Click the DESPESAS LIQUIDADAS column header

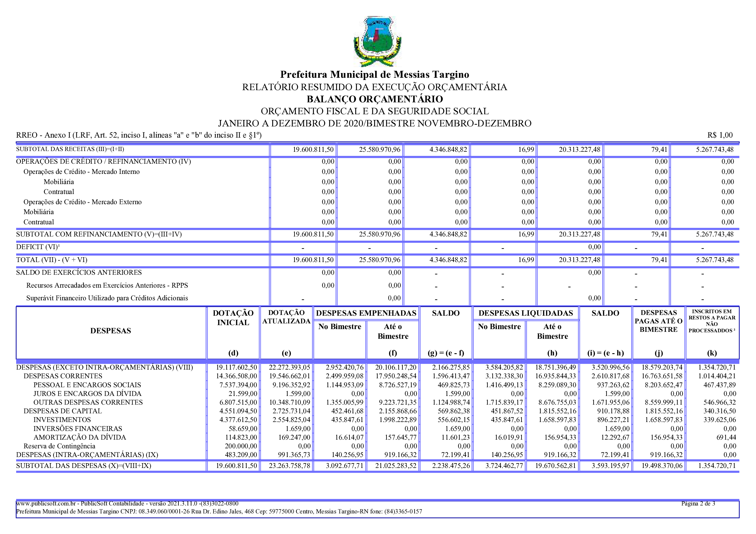[x=526, y=313]
